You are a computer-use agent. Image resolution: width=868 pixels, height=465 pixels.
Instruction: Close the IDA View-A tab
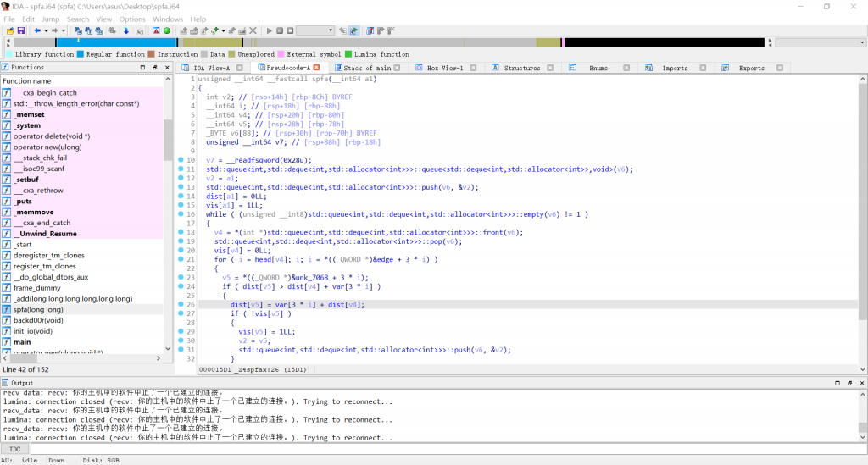tap(240, 68)
